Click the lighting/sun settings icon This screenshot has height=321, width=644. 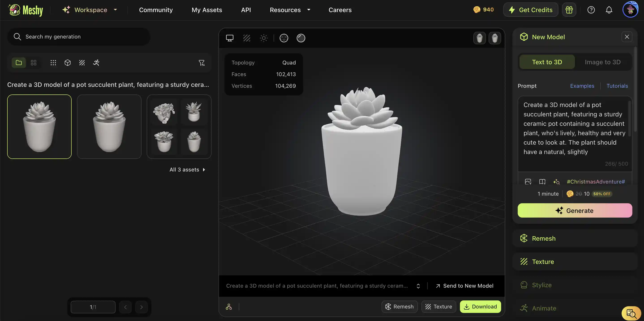[264, 38]
